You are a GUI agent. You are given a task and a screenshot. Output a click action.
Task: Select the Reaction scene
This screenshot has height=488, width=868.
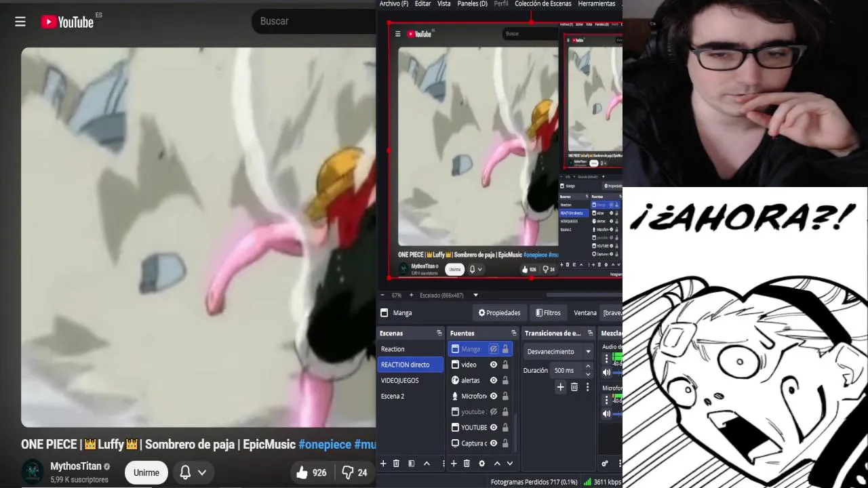(410, 349)
